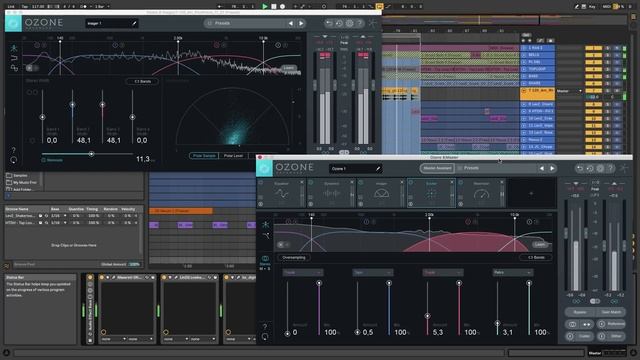Open the Retro mode dropdown on band 4
This screenshot has height=360, width=640.
(x=512, y=272)
